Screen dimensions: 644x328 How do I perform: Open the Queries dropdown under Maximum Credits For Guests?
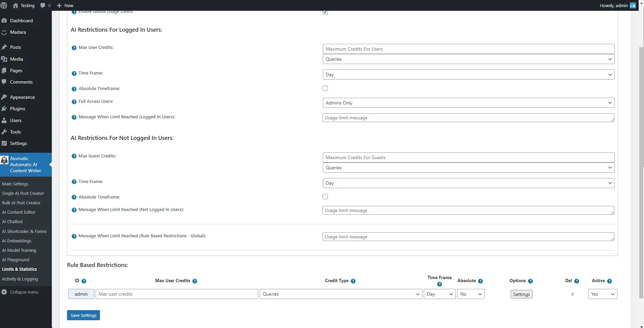pyautogui.click(x=469, y=168)
